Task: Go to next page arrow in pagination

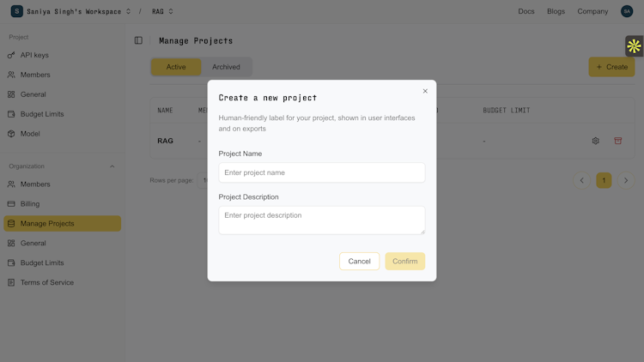Action: [626, 181]
